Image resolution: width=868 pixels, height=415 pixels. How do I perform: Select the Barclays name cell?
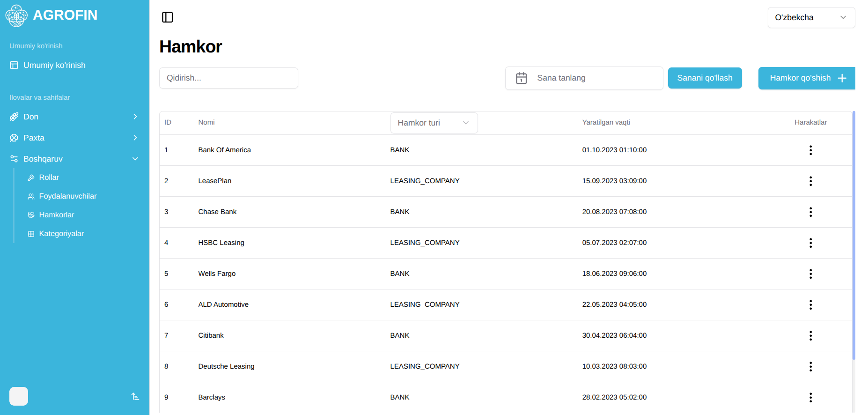212,397
